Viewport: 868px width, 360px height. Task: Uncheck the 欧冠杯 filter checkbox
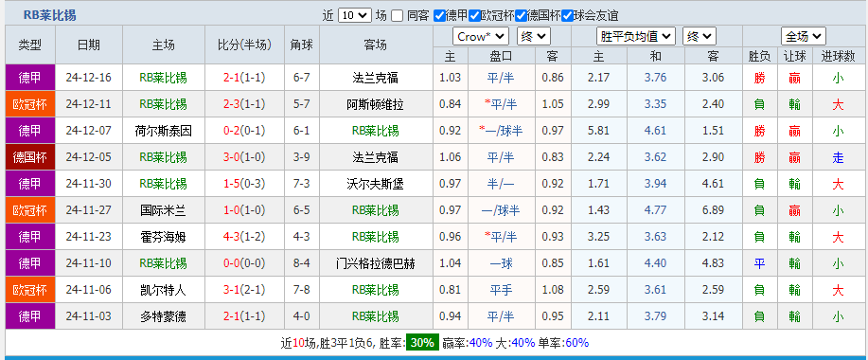click(x=474, y=15)
